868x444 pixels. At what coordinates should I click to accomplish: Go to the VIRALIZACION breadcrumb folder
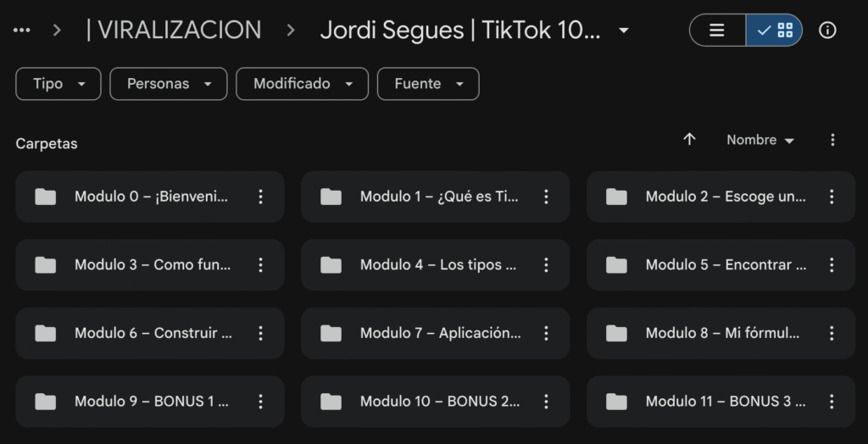click(x=174, y=31)
